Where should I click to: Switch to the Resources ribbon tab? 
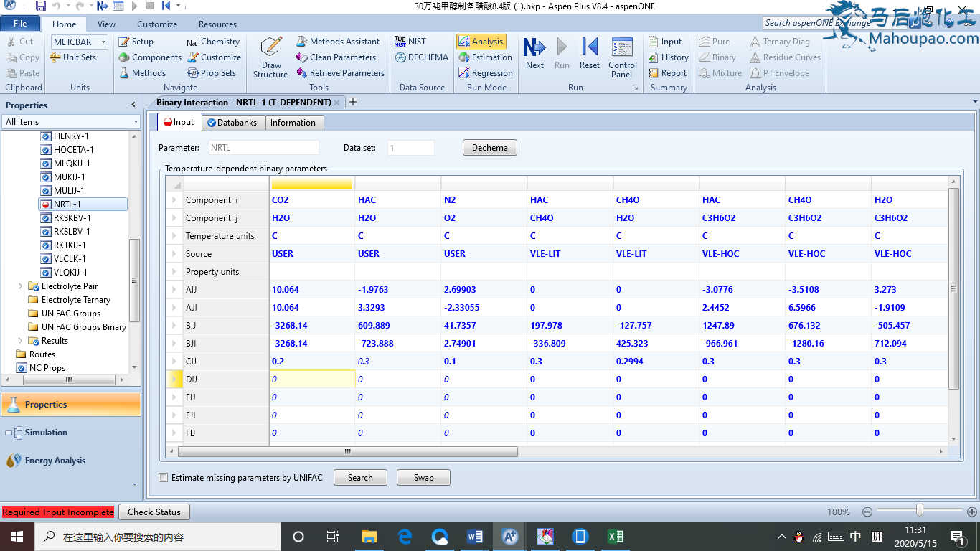(217, 24)
